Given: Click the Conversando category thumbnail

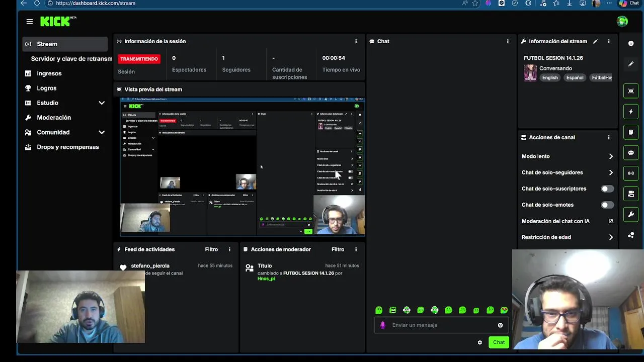Looking at the screenshot, I should click(x=530, y=72).
